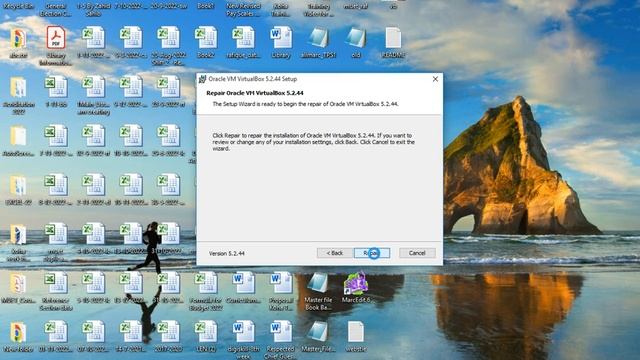Select the 25-Aug-2022 Shift 2 Excel file icon
Viewport: 640px width, 360px height.
pos(168,38)
